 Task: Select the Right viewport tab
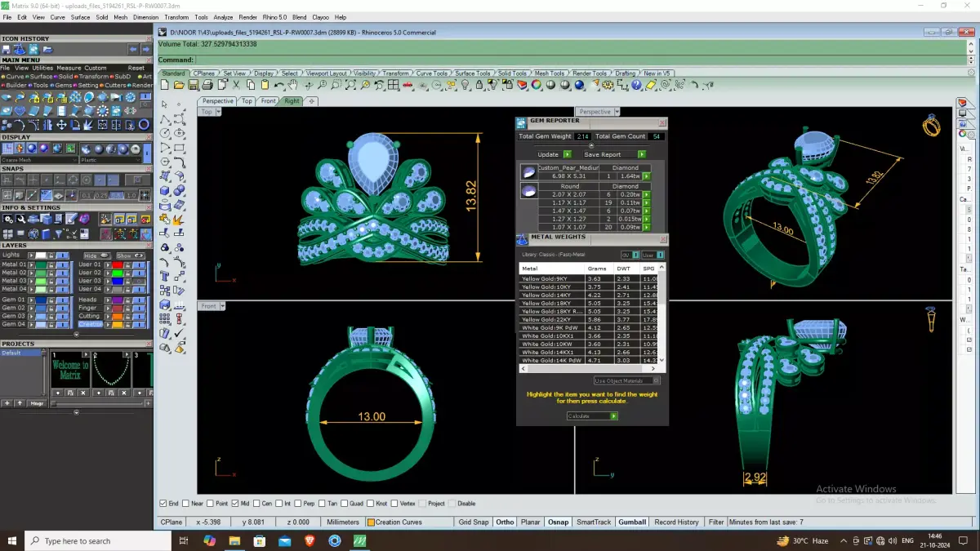coord(292,101)
